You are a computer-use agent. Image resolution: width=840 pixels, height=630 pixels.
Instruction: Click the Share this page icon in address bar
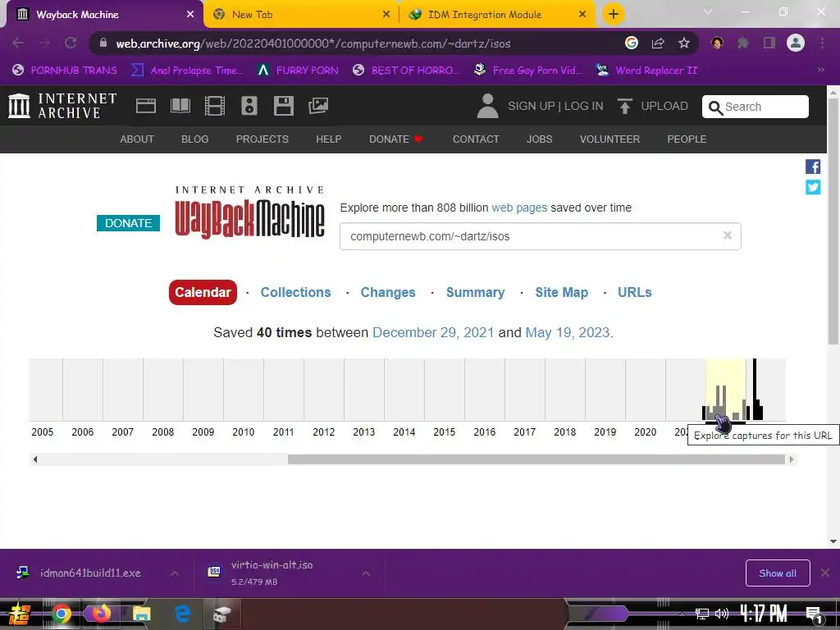(x=658, y=43)
